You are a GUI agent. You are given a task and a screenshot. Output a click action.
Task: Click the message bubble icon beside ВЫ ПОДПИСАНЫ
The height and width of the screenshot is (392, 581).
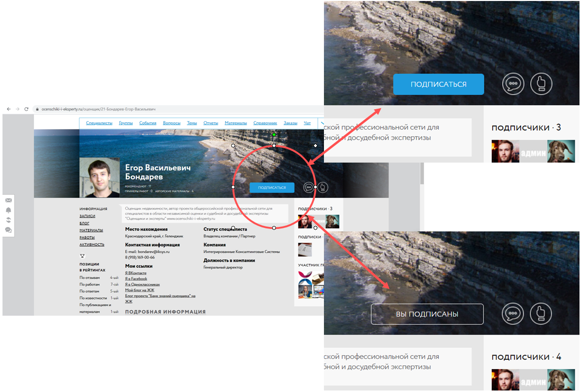pos(513,314)
